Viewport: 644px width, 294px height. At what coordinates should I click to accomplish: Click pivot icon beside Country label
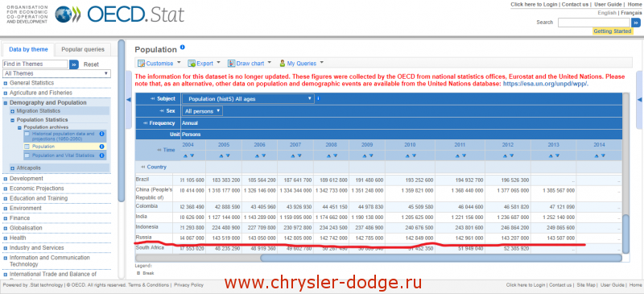(143, 167)
